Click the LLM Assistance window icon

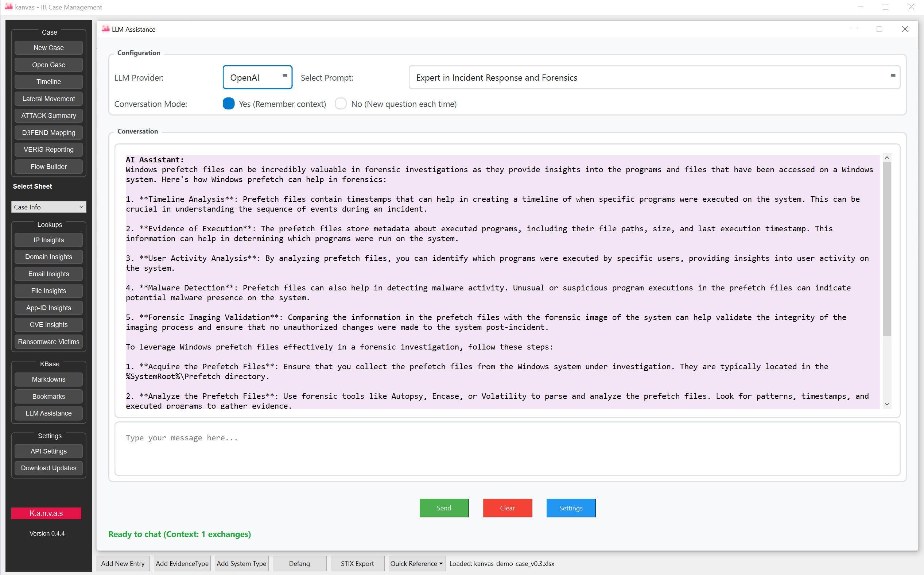point(106,29)
